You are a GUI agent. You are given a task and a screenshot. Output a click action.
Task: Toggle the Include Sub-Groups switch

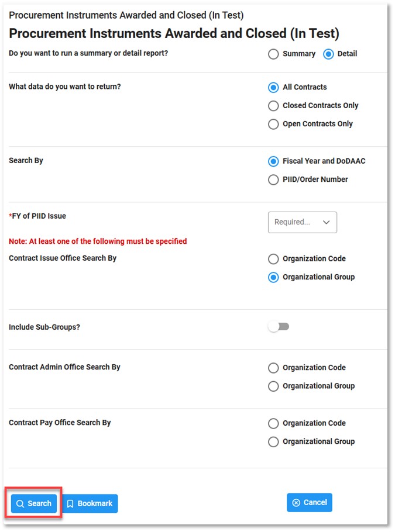[279, 327]
